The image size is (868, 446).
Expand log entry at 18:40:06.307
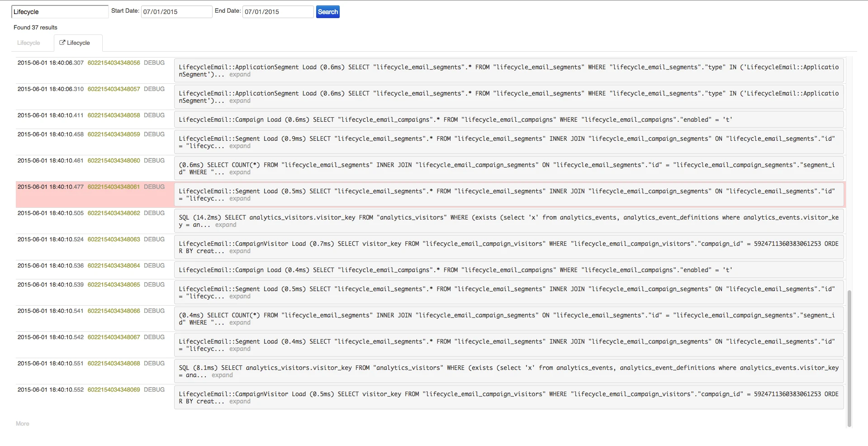240,75
